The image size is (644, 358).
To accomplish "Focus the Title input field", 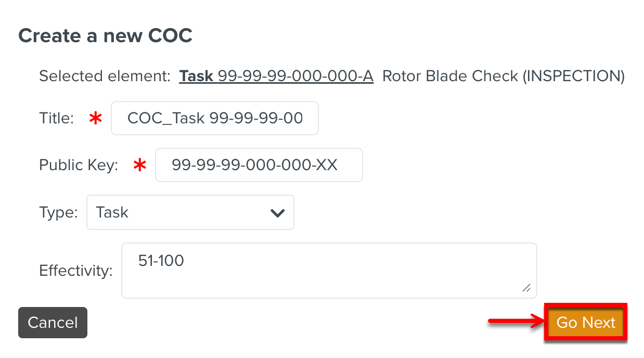I will (215, 118).
